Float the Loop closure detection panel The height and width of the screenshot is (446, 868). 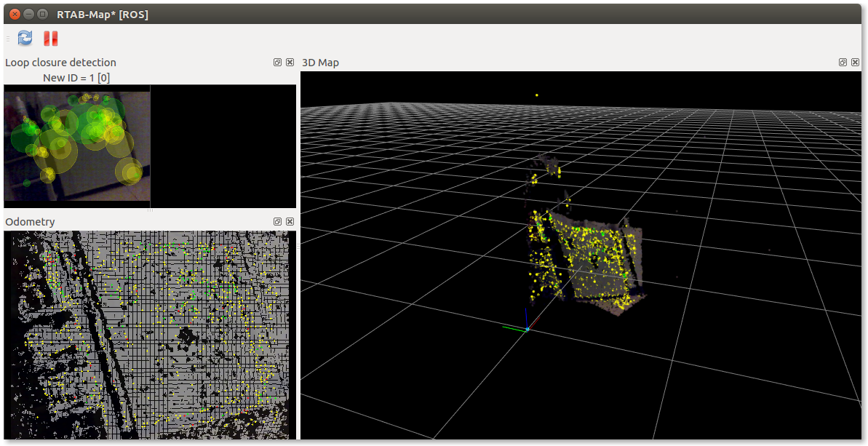point(277,63)
